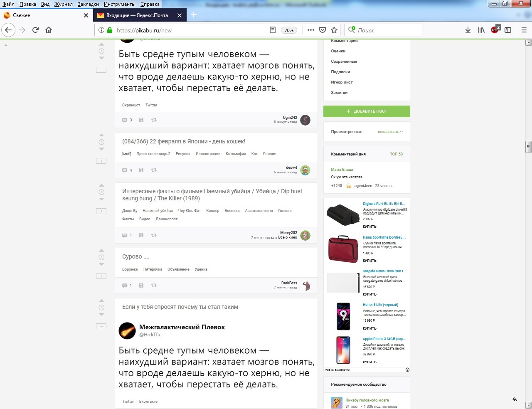Click the Home toolbar icon
The image size is (532, 409).
[x=49, y=30]
